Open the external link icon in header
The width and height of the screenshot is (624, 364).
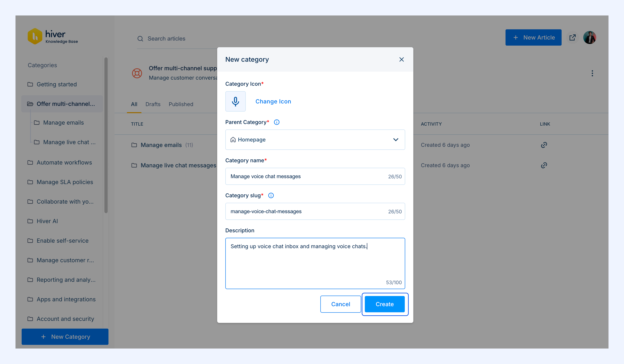(x=572, y=38)
